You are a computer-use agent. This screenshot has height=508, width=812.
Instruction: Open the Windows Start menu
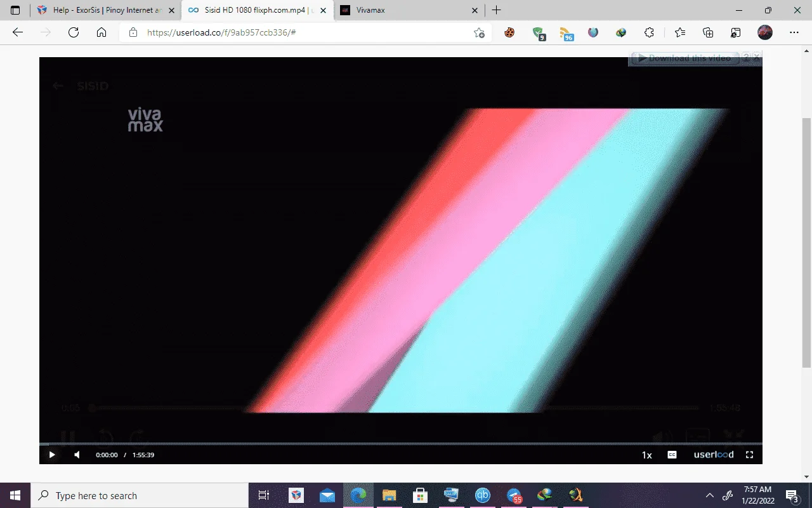[x=15, y=495]
